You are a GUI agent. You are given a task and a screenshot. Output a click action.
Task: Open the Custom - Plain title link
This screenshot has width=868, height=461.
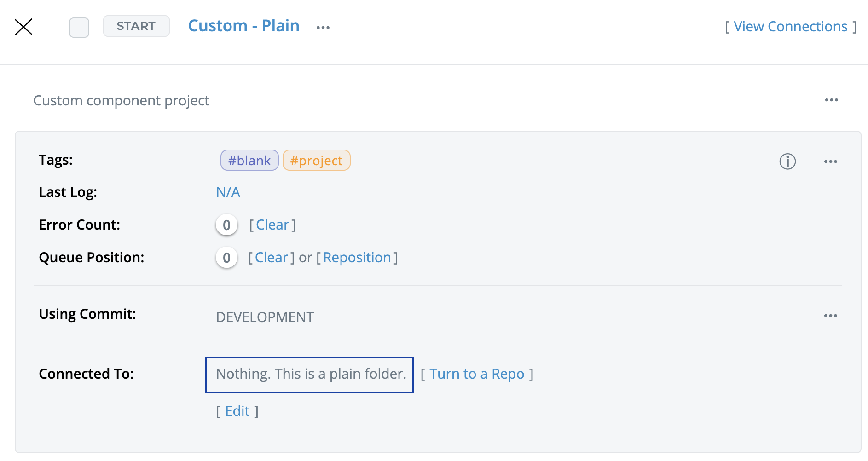[x=243, y=26]
